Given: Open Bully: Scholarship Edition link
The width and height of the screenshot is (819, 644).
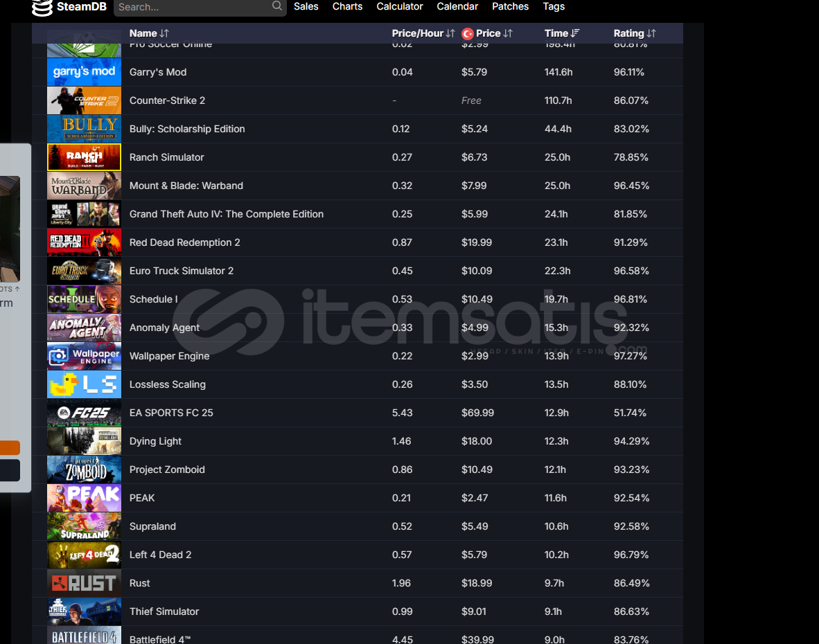Looking at the screenshot, I should click(x=187, y=129).
